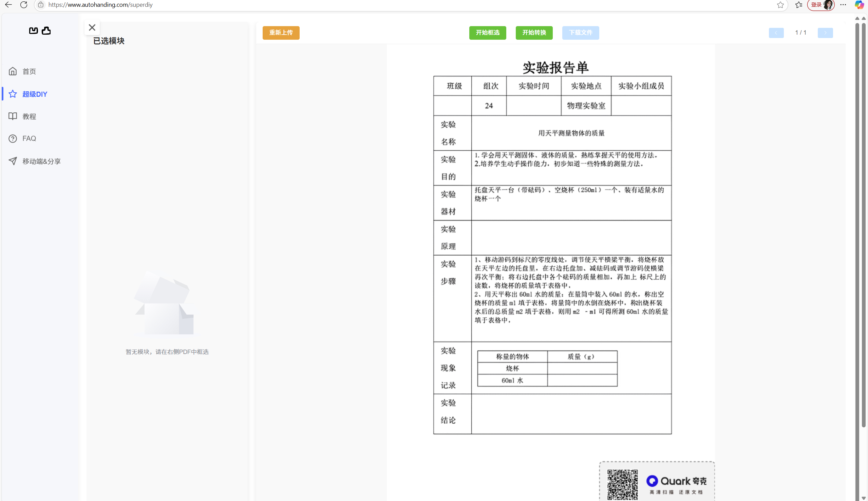
Task: Click the book icon for 教程
Action: (x=13, y=116)
